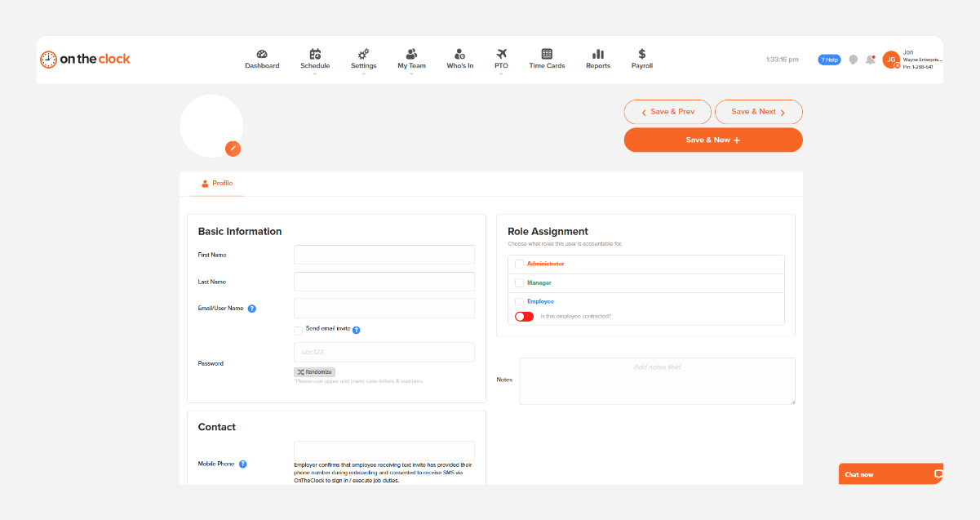Edit profile photo with pencil icon
Image resolution: width=980 pixels, height=520 pixels.
[x=233, y=148]
